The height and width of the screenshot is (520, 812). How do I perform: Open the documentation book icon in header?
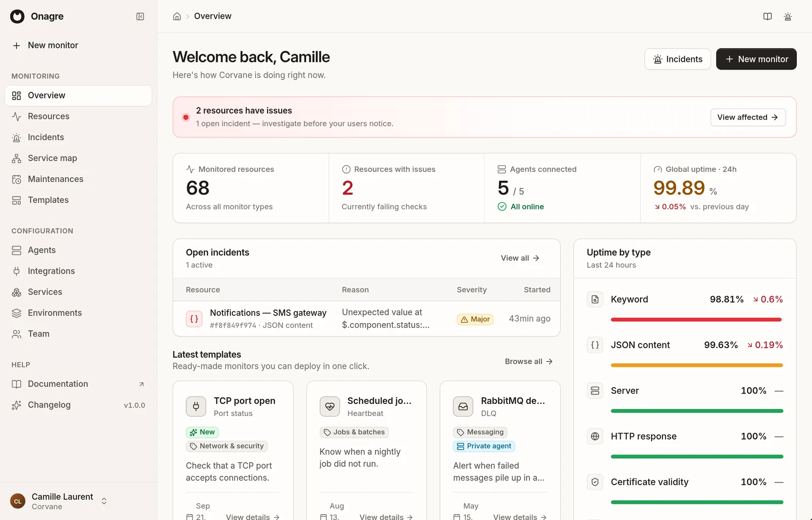tap(767, 17)
